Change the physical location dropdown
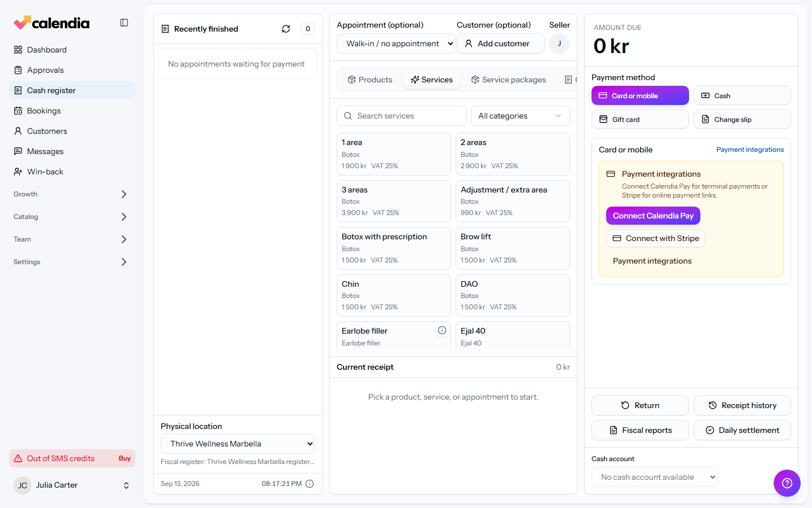Image resolution: width=812 pixels, height=508 pixels. [238, 444]
